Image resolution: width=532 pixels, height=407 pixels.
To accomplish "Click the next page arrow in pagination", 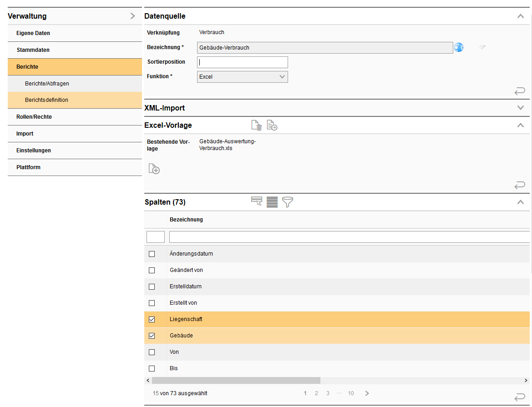I will (x=367, y=393).
